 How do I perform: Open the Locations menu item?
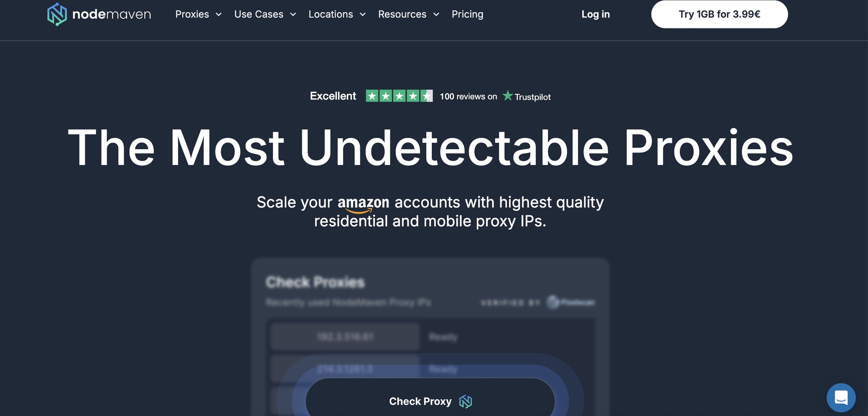click(330, 14)
